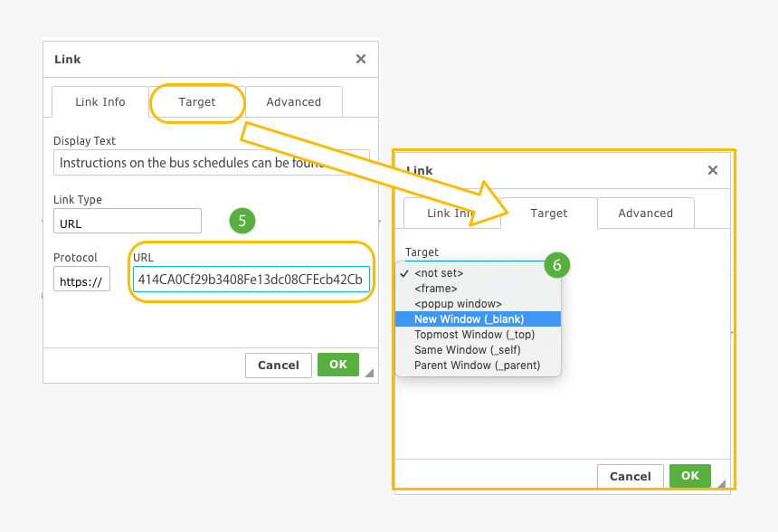Click the green step 6 badge
The image size is (778, 532).
[x=557, y=265]
